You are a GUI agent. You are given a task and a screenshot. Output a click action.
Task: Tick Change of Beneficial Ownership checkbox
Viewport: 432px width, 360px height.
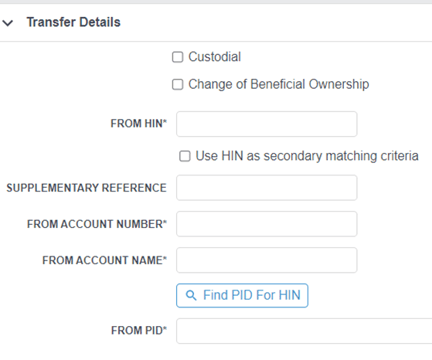tap(178, 84)
